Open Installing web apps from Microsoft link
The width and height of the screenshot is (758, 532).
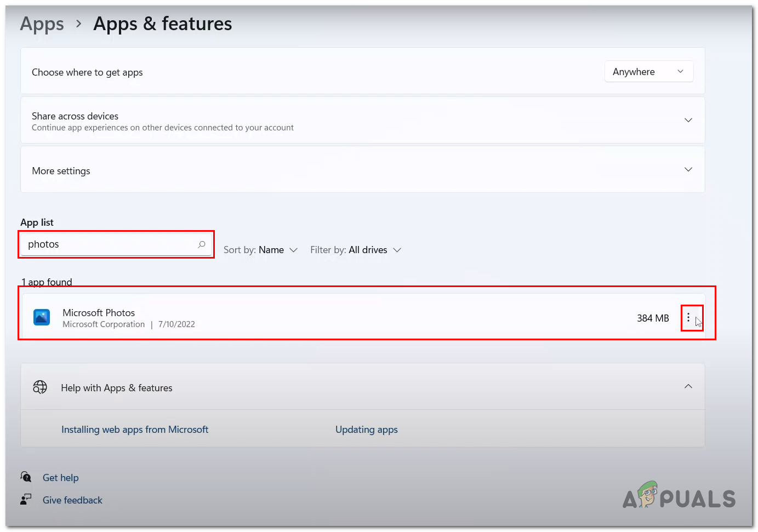click(x=135, y=430)
